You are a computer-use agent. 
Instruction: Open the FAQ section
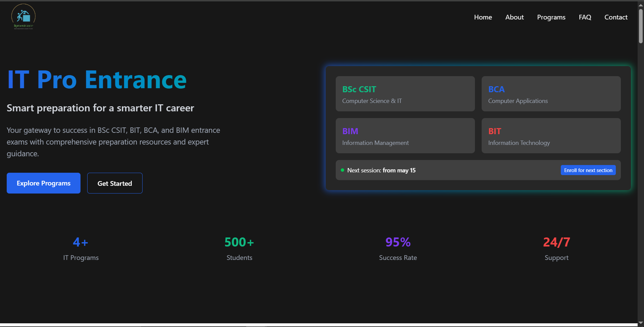(x=585, y=17)
